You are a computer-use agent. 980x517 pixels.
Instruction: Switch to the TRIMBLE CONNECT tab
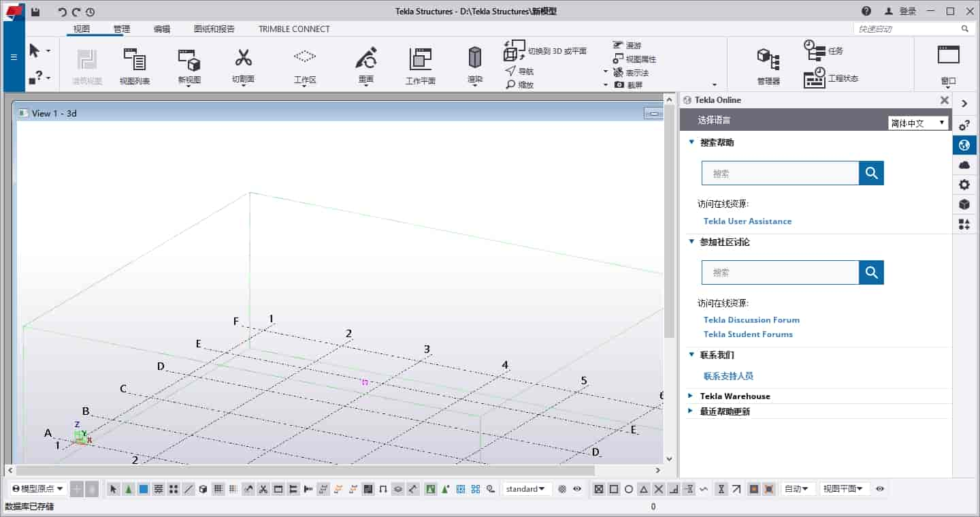(x=294, y=29)
